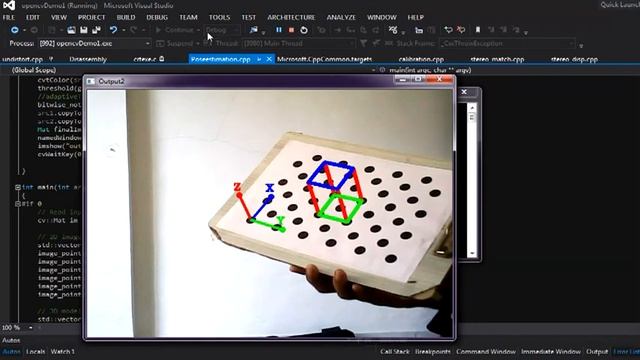Open the Command Window panel tab

486,351
